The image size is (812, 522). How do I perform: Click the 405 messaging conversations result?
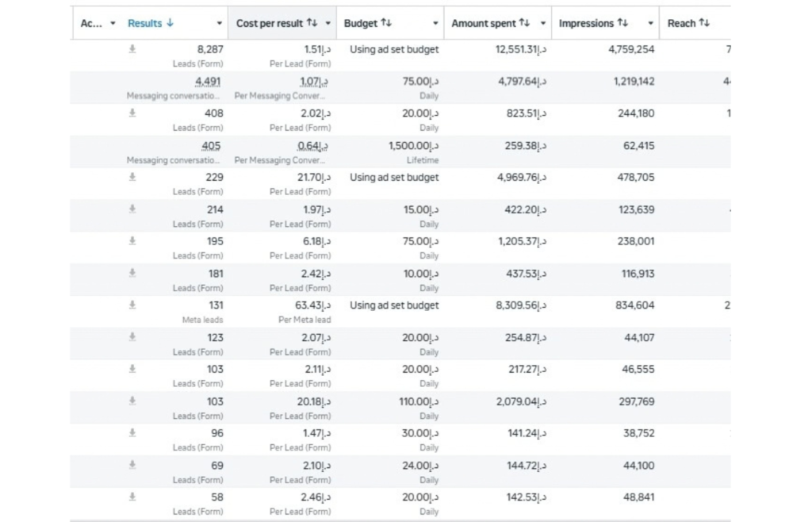211,145
